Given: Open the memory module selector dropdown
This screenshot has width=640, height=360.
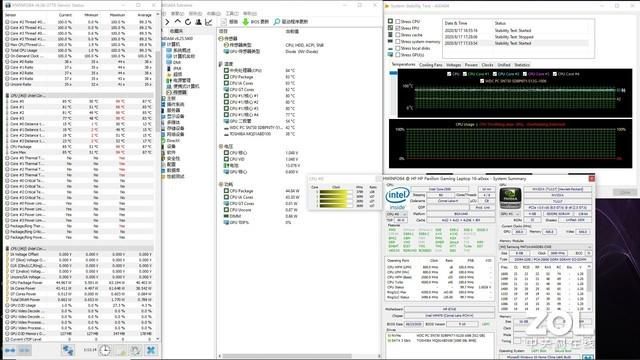Looking at the screenshot, I should tap(546, 247).
